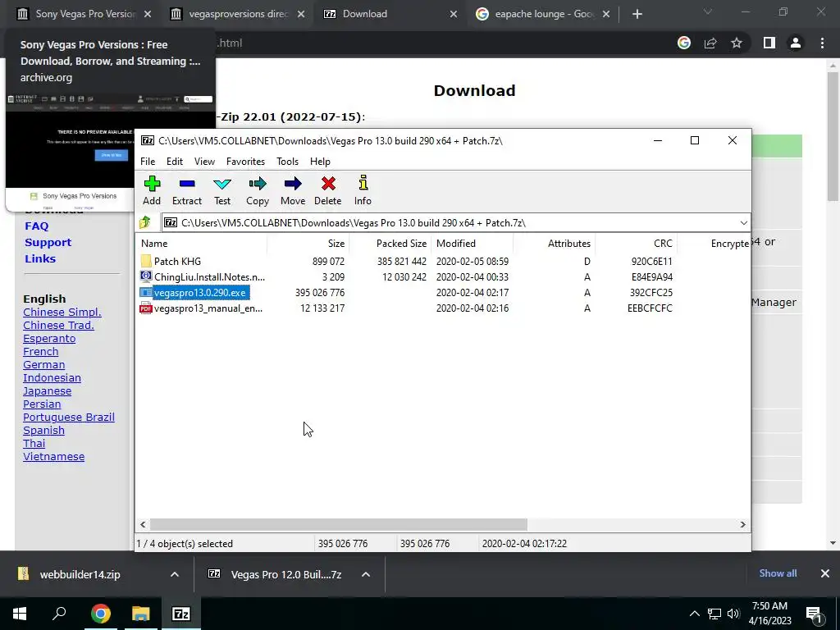Click the 7-Zip taskbar icon

(x=180, y=614)
